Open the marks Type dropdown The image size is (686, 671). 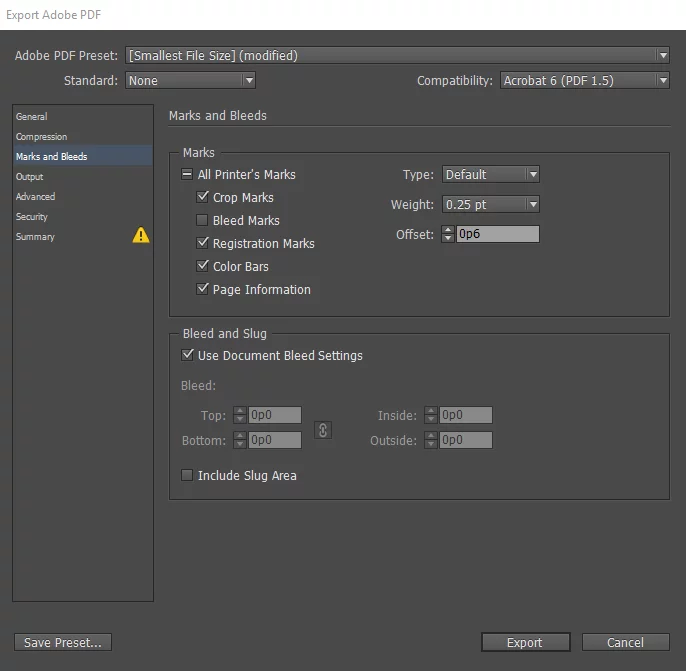(x=490, y=175)
